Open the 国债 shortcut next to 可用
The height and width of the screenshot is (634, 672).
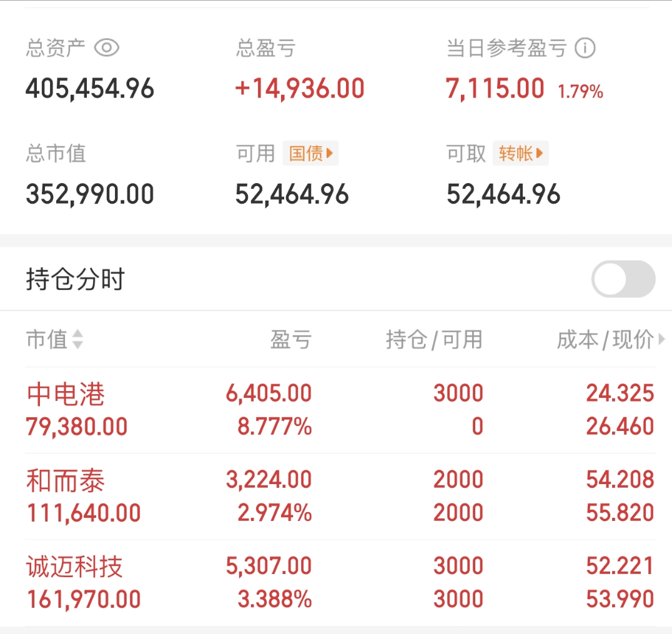pos(310,153)
